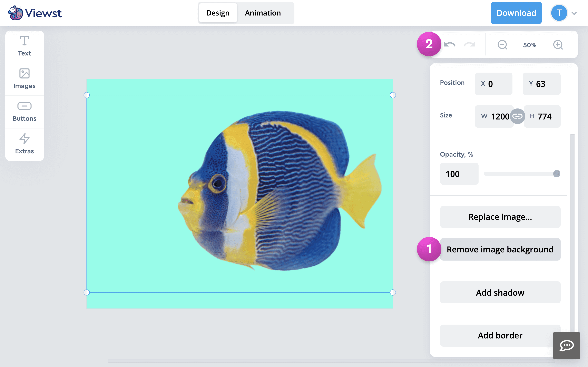This screenshot has width=588, height=367.
Task: Zoom in with the plus magnifier
Action: (558, 45)
